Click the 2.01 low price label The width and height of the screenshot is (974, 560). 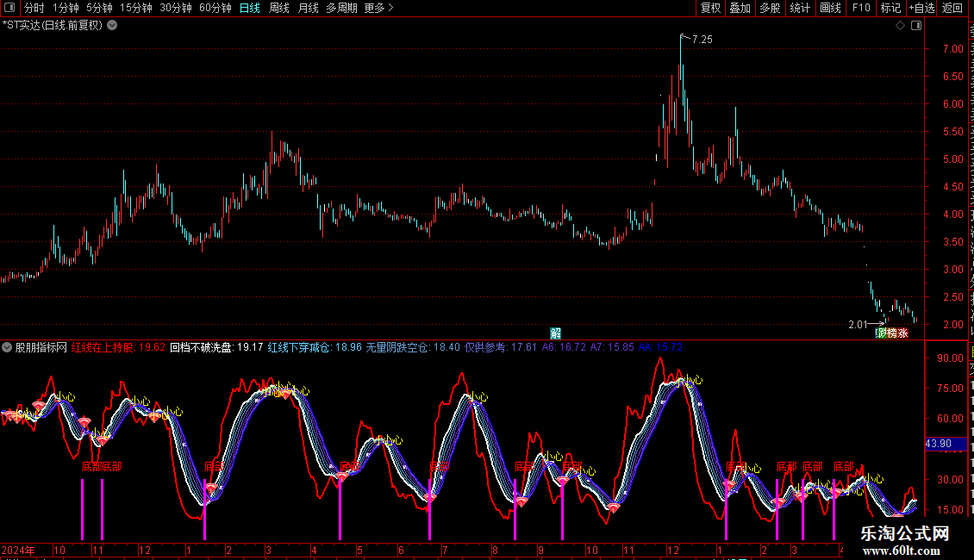tap(858, 325)
